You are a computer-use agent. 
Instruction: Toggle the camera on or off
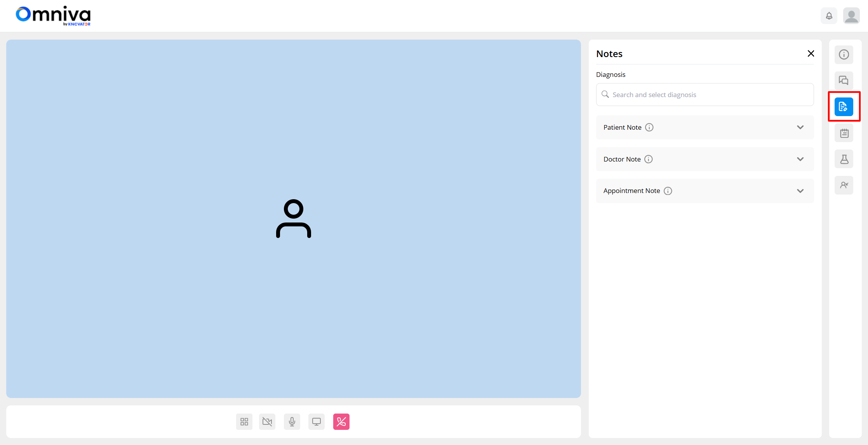pyautogui.click(x=267, y=422)
